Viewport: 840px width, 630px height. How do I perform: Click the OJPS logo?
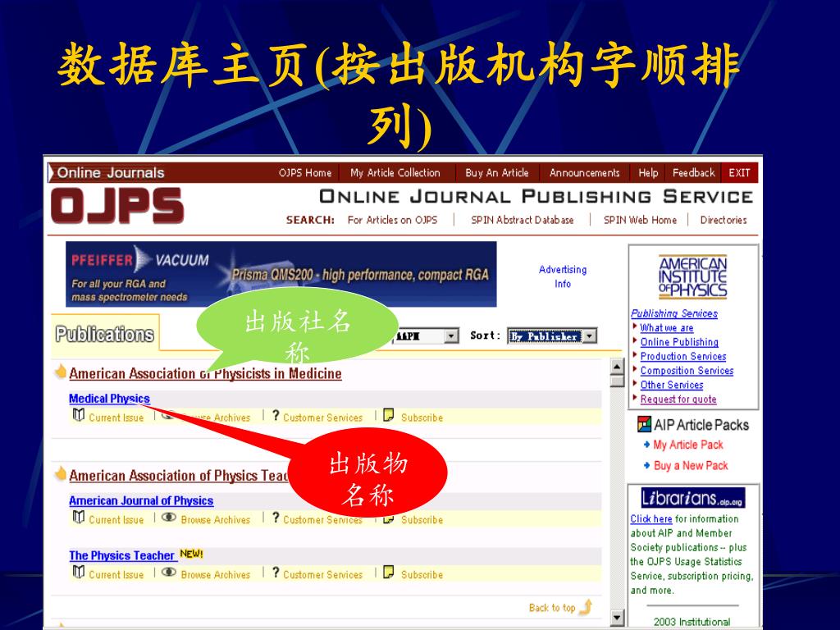(117, 206)
